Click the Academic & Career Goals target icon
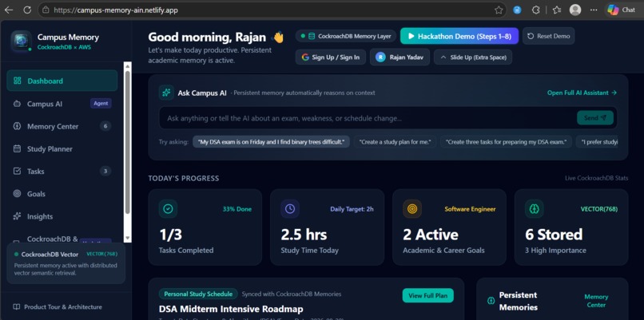This screenshot has width=644, height=320. tap(412, 209)
